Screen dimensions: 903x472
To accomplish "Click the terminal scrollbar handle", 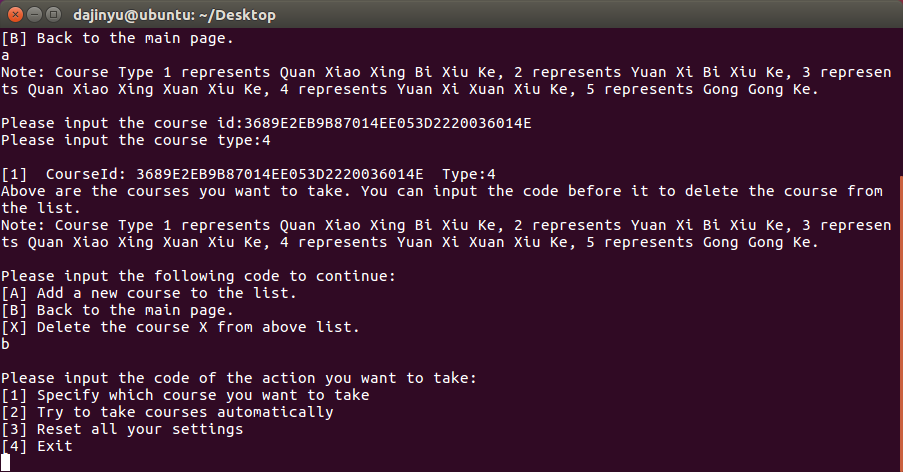I will tap(898, 320).
